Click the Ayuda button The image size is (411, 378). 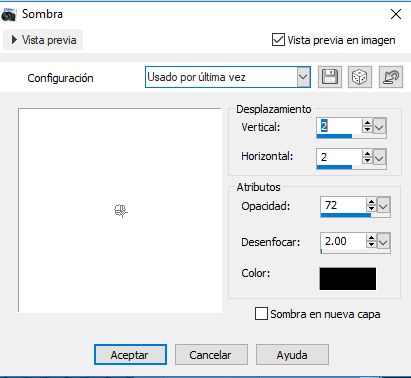click(292, 355)
